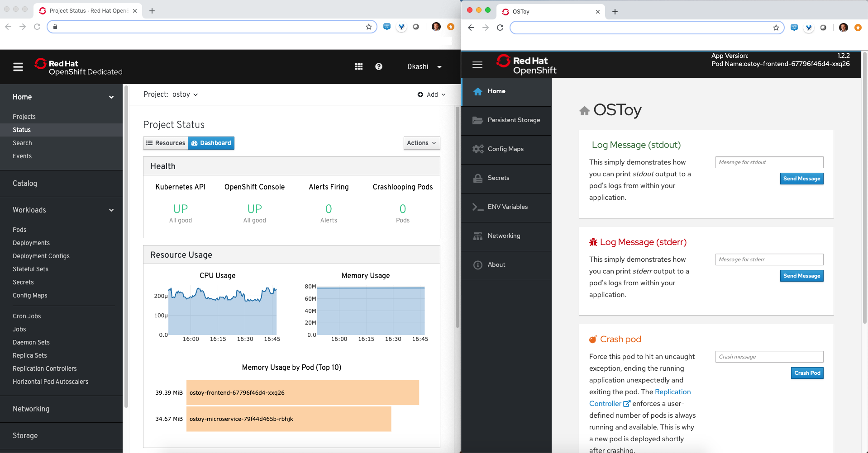Open Deployments under Workloads
868x453 pixels.
click(31, 243)
